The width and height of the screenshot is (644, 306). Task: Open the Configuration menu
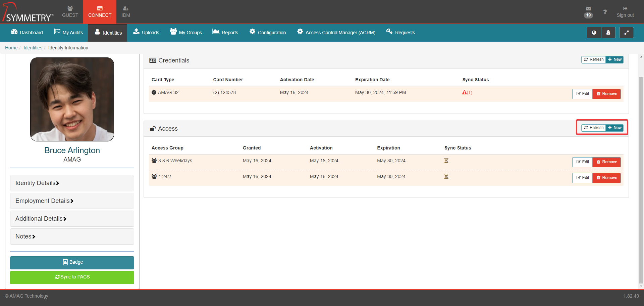(268, 32)
